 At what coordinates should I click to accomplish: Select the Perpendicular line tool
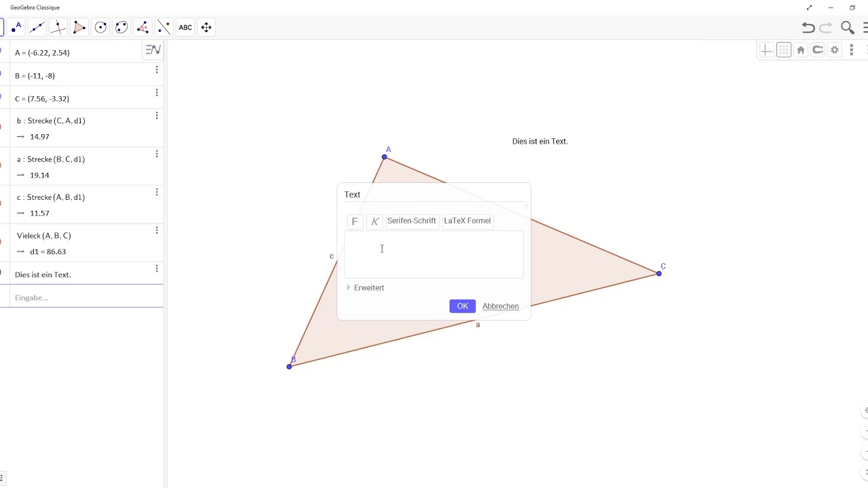[x=58, y=27]
